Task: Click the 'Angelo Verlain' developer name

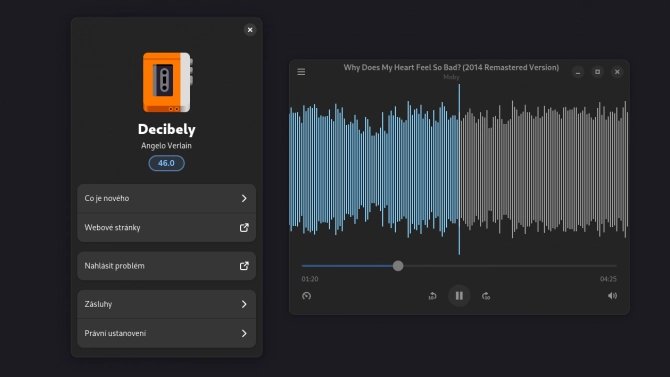Action: click(x=166, y=146)
